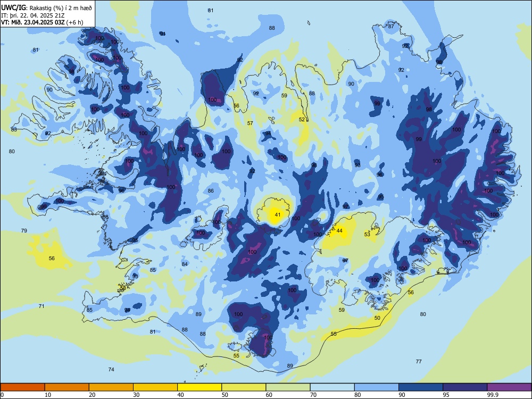Click the dark blue 90–95 legend swatch
The height and width of the screenshot is (399, 532).
(421, 387)
